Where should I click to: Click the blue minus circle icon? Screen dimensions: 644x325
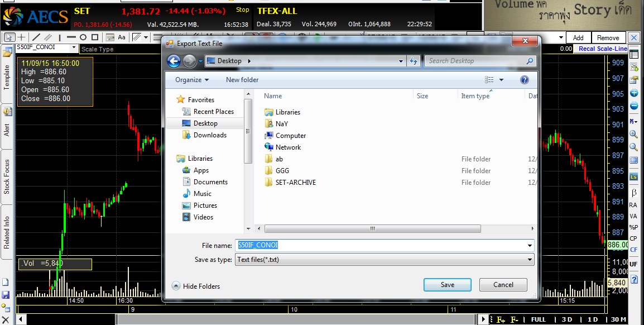tap(634, 107)
